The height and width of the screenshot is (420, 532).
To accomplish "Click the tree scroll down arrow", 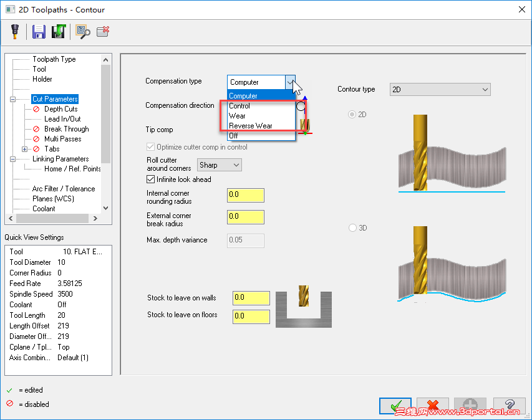I will 106,208.
